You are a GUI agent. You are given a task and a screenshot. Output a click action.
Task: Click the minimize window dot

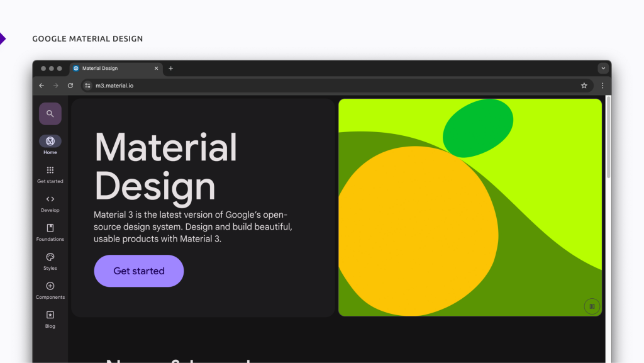(x=52, y=69)
